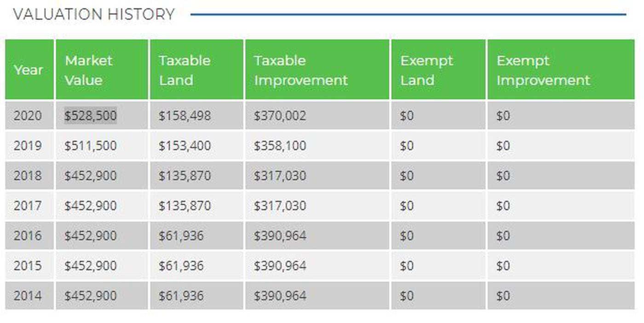644x323 pixels.
Task: Click the $158,498 taxable land value
Action: (x=185, y=115)
